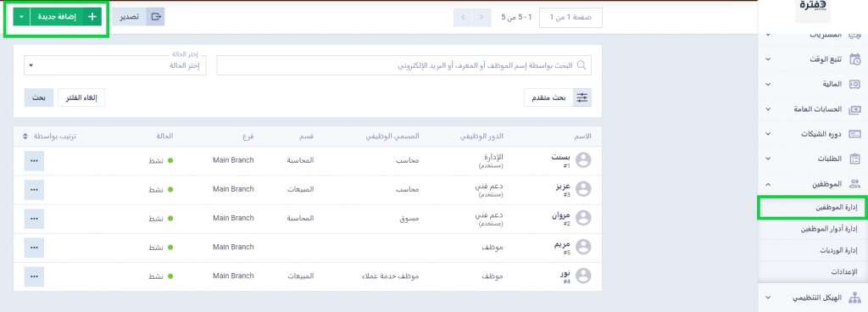Open the إختر الحالة status dropdown
868x312 pixels.
tap(114, 65)
